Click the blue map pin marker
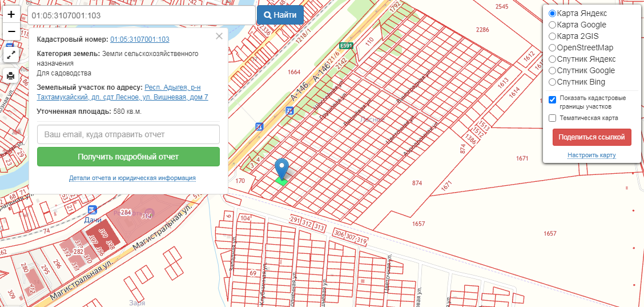 (x=282, y=169)
